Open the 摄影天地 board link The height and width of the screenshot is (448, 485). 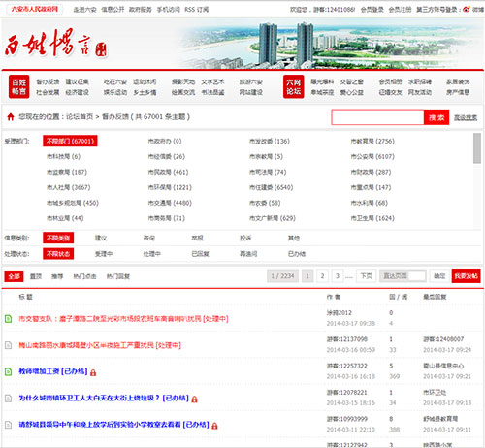coord(183,81)
